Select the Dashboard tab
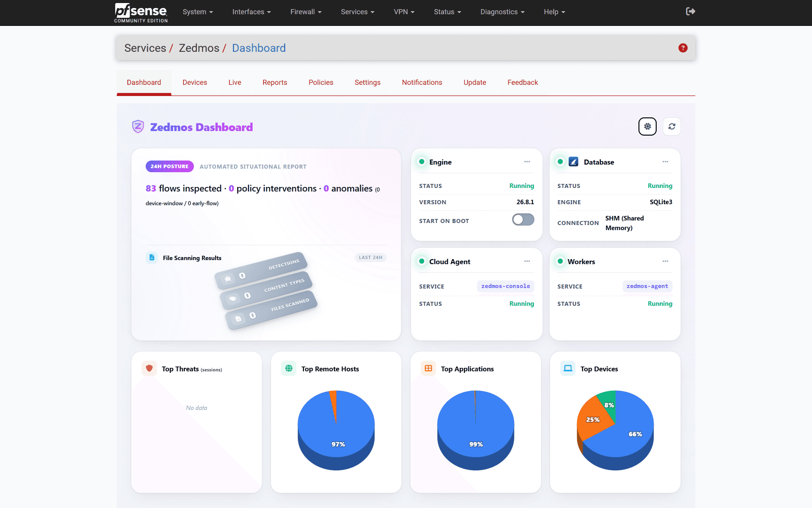This screenshot has width=812, height=508. pos(144,82)
